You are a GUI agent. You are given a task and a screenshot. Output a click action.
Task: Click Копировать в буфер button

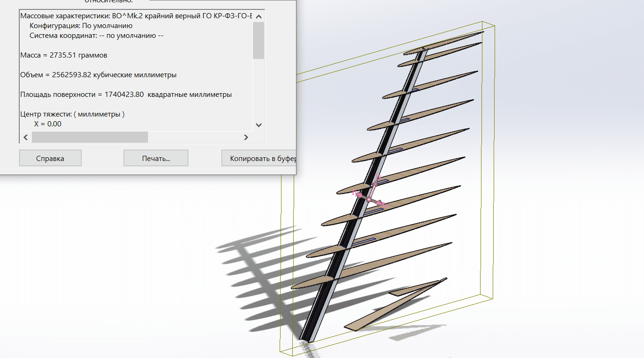[259, 158]
